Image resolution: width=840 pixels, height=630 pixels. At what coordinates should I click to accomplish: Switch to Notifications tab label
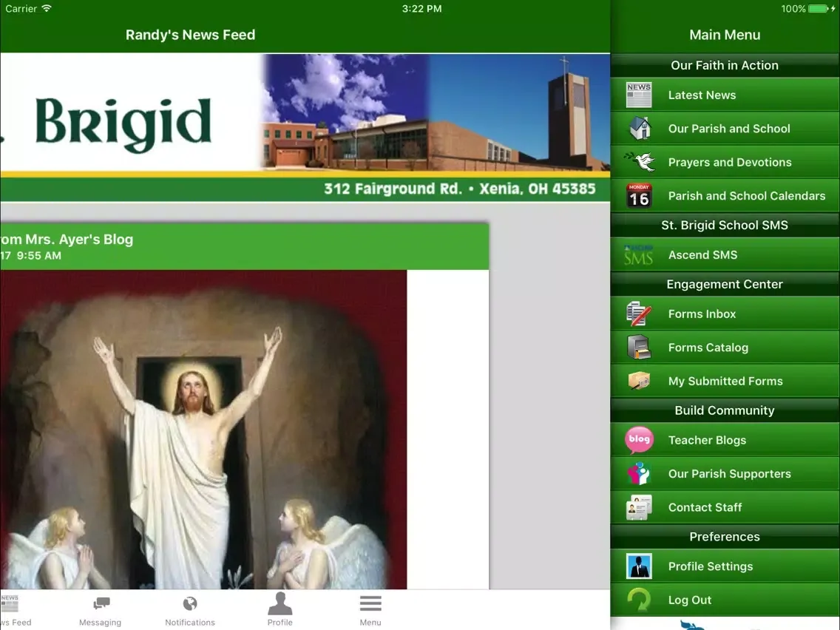(x=189, y=623)
